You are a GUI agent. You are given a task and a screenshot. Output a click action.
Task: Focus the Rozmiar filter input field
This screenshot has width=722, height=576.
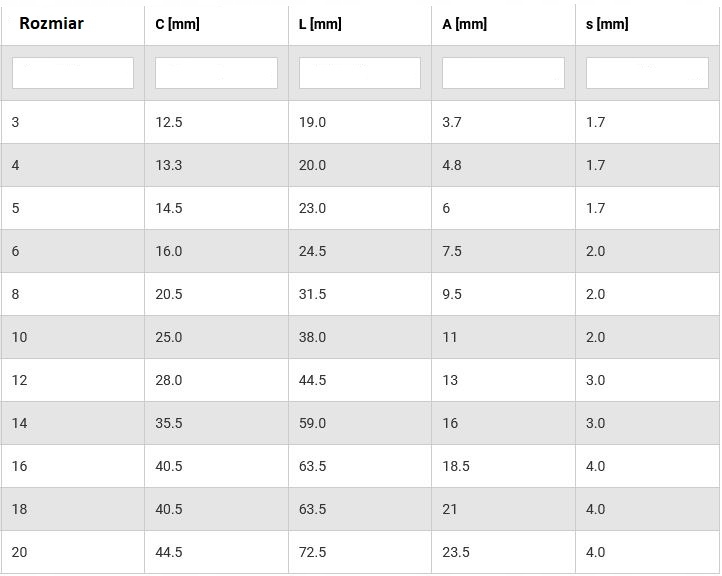click(x=73, y=73)
